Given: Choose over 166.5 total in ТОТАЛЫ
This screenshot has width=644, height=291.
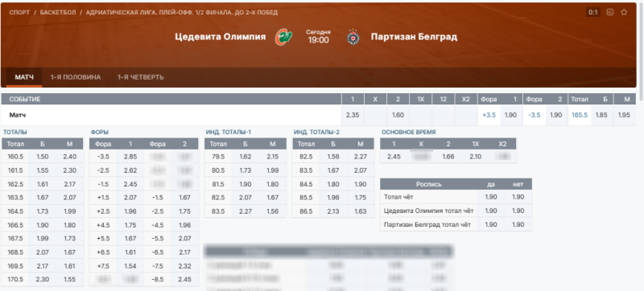Looking at the screenshot, I should pos(43,225).
